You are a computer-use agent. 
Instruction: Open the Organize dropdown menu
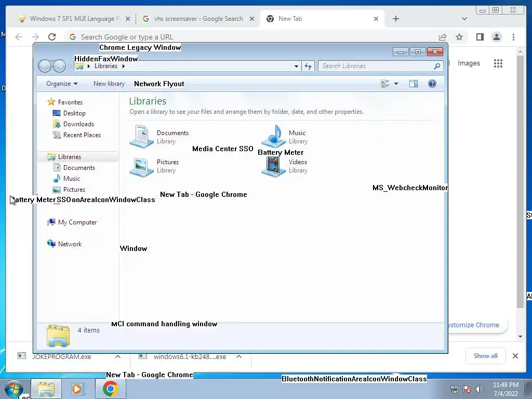[62, 84]
